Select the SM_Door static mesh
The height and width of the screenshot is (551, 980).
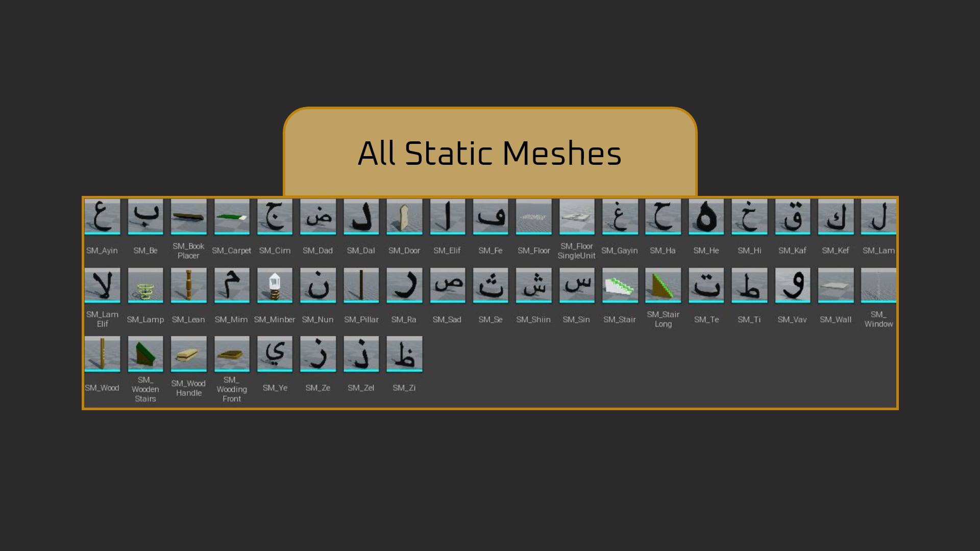(404, 217)
